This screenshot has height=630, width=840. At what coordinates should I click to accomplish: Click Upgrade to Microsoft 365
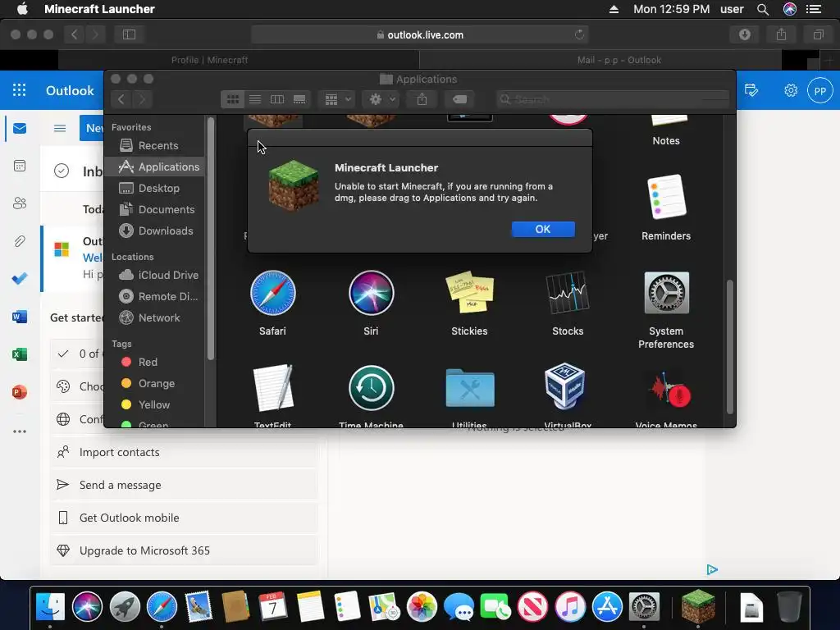[185, 550]
